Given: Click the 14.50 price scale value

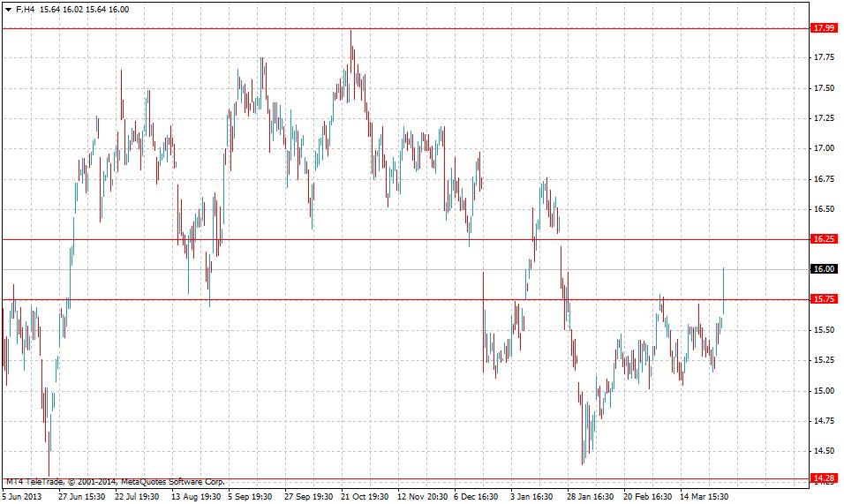Looking at the screenshot, I should [x=824, y=451].
